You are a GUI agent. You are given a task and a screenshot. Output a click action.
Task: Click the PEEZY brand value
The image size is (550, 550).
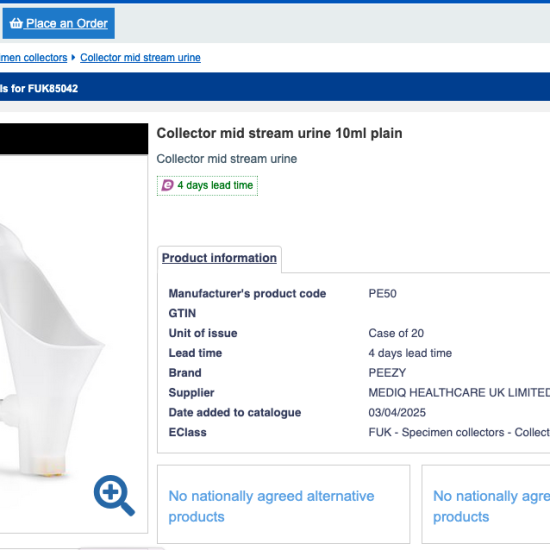click(387, 373)
